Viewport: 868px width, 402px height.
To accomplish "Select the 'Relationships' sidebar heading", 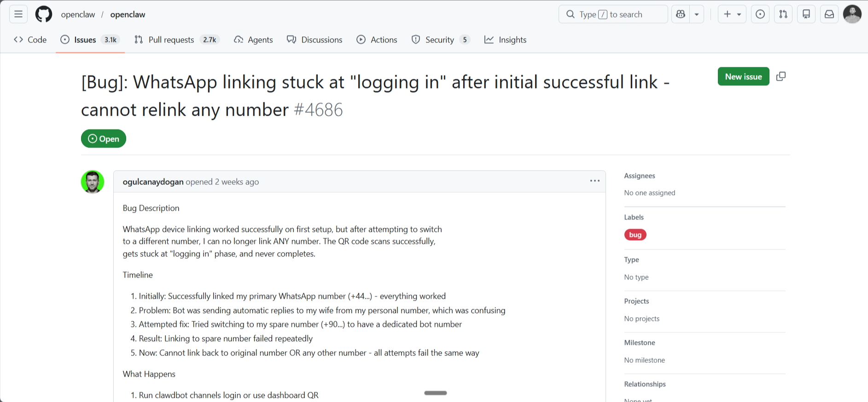I will pyautogui.click(x=645, y=384).
